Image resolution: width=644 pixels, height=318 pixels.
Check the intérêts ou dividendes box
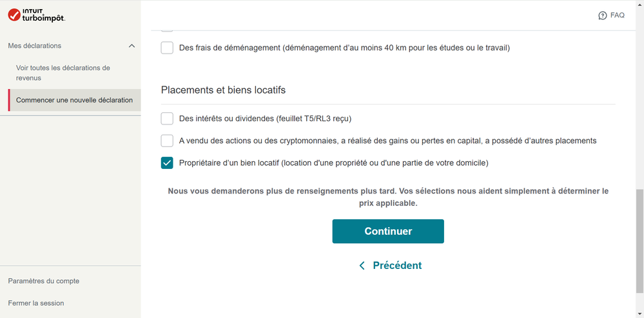coord(167,119)
